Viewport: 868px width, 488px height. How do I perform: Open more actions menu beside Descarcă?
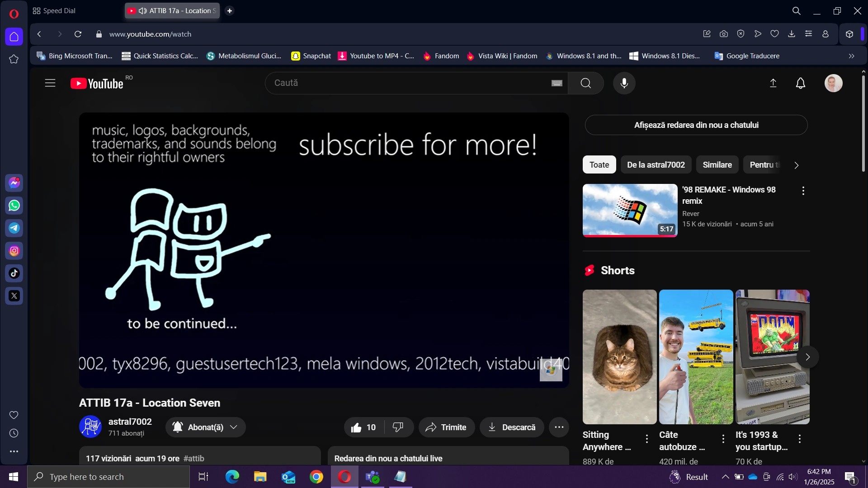559,427
